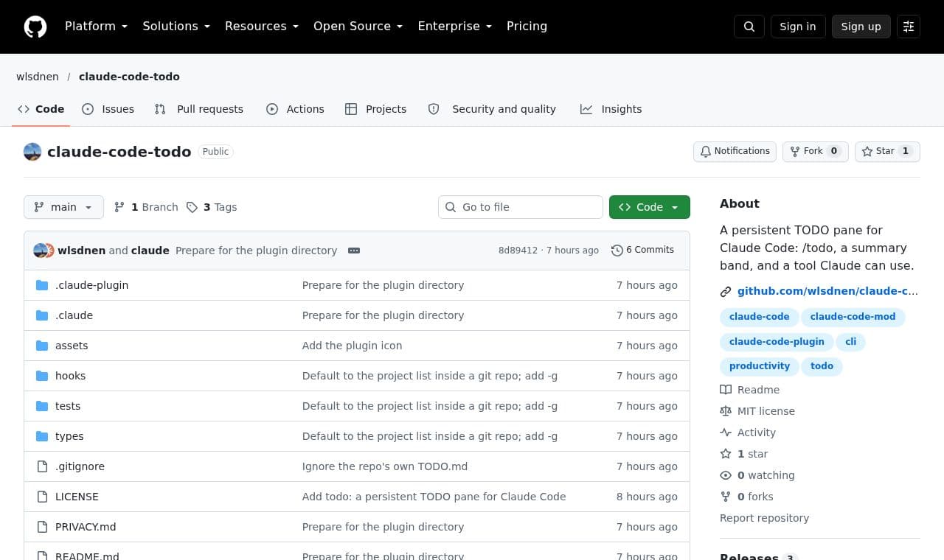Click the Sign in button

pos(798,27)
